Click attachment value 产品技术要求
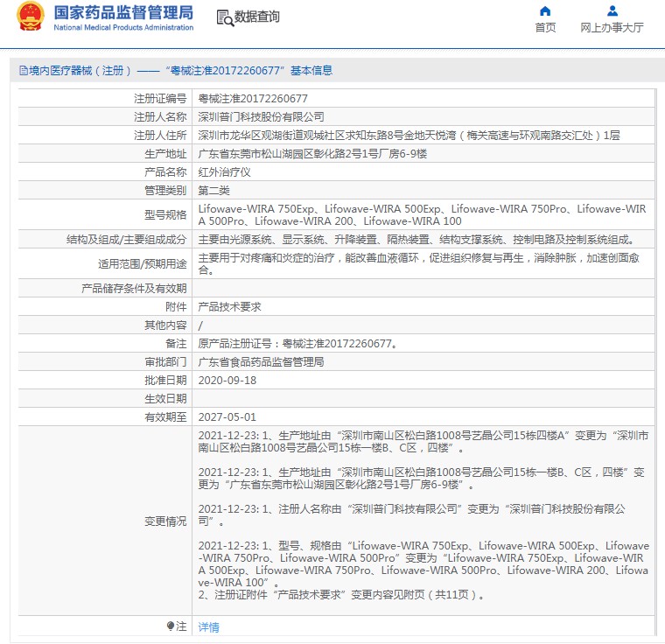The image size is (665, 644). (x=229, y=307)
